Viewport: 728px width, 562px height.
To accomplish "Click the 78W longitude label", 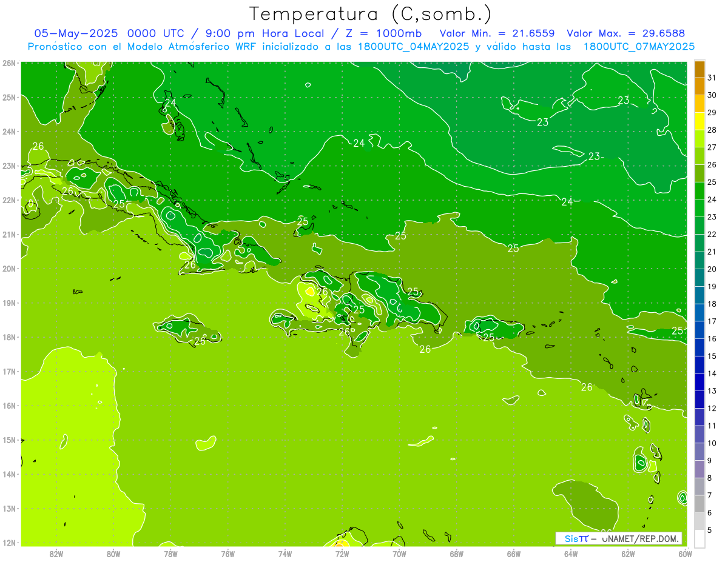I will [170, 554].
